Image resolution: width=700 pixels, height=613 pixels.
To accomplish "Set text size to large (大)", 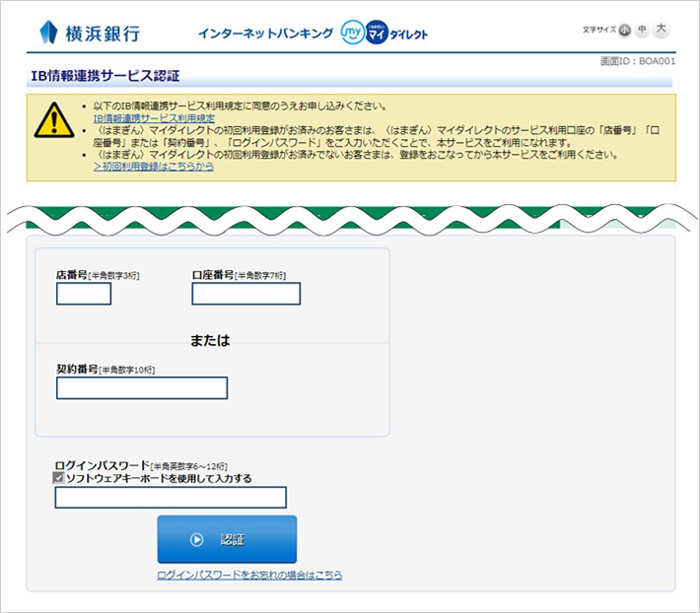I will (x=662, y=29).
